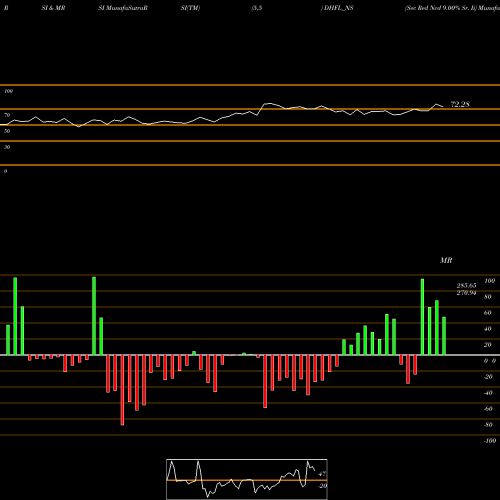Click the MR axis label 80
This screenshot has height=500, width=500.
[487, 297]
